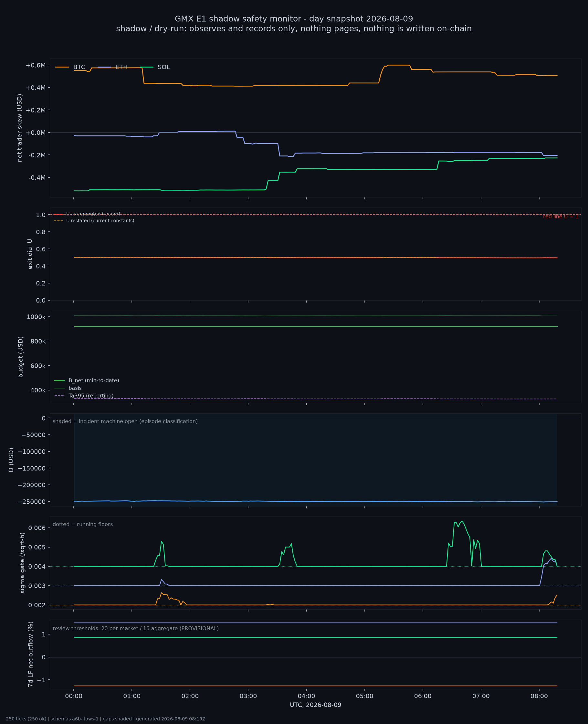Click the orange BTC legend line sample
The width and height of the screenshot is (588, 724).
pos(62,67)
